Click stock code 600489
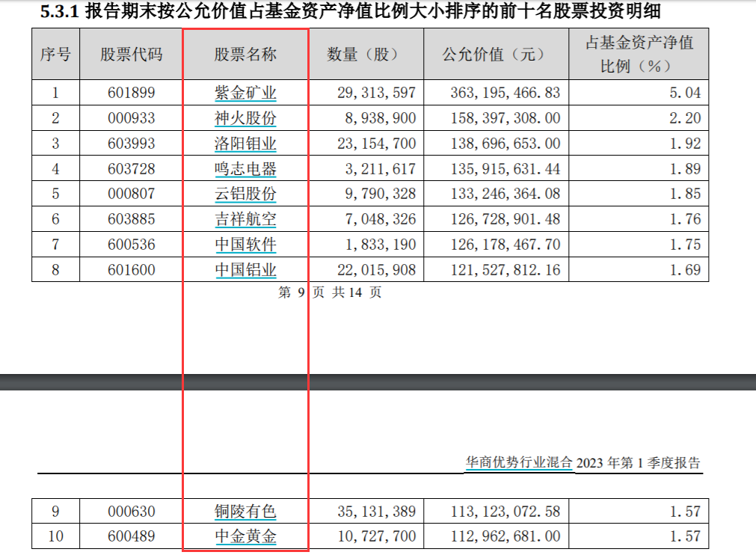This screenshot has height=558, width=756. (131, 536)
